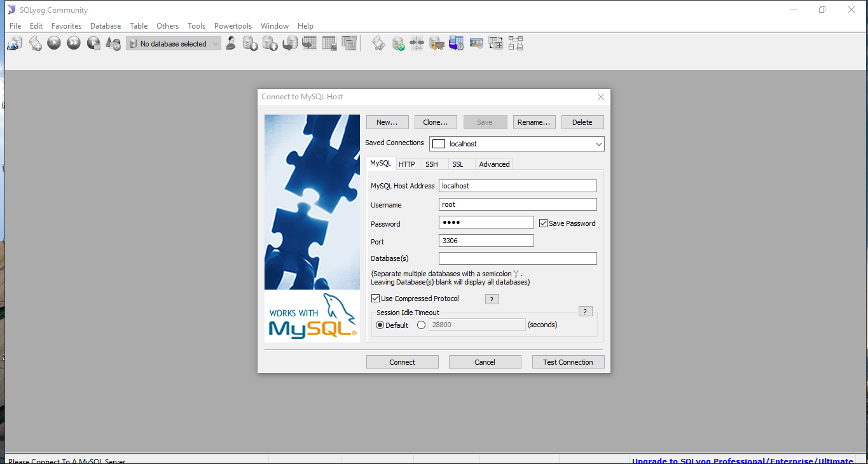Click into the Port field

pos(486,241)
